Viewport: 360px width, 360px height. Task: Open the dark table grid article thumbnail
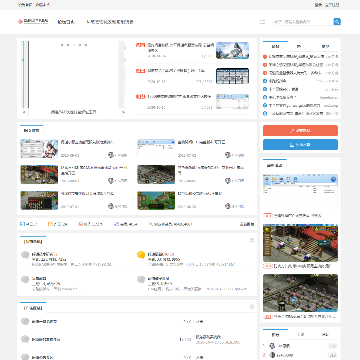pyautogui.click(x=232, y=76)
